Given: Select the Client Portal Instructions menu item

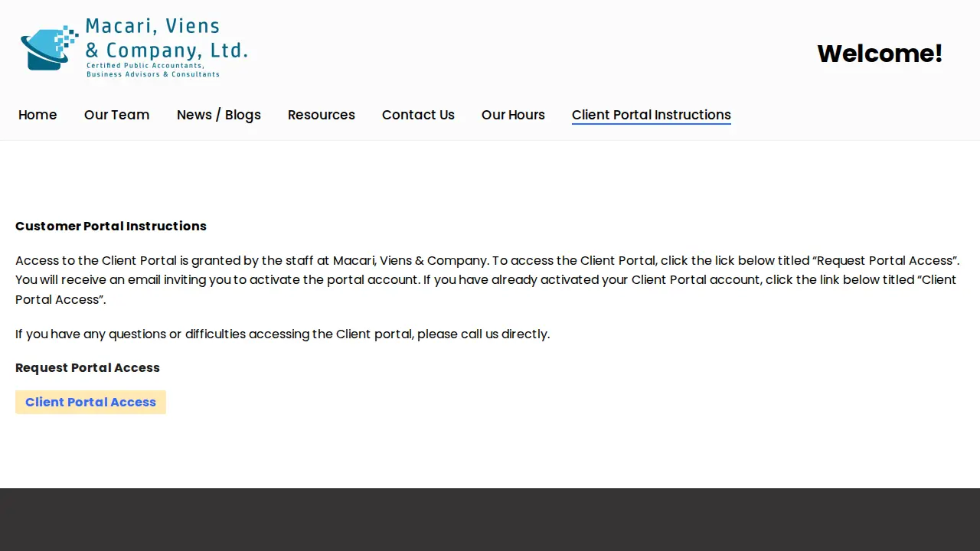Looking at the screenshot, I should [x=652, y=115].
